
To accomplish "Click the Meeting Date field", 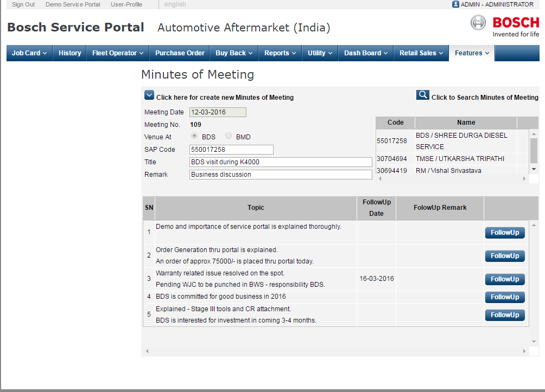I will point(218,112).
